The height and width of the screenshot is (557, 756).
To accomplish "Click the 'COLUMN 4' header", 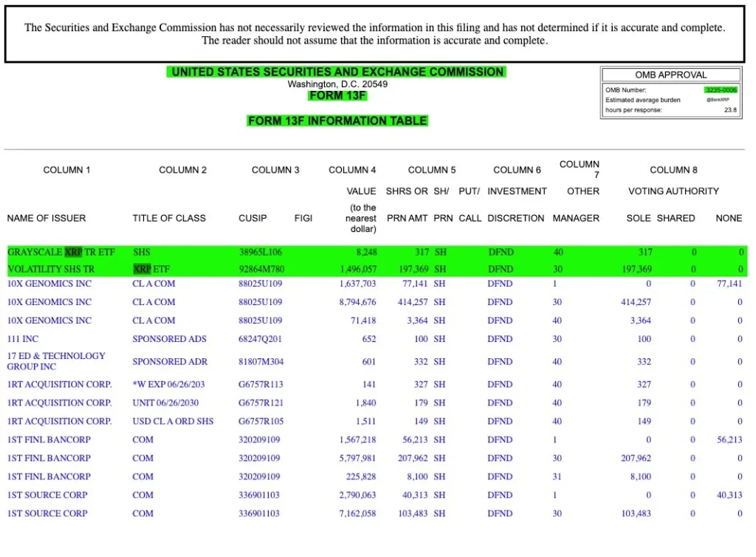I will (352, 170).
